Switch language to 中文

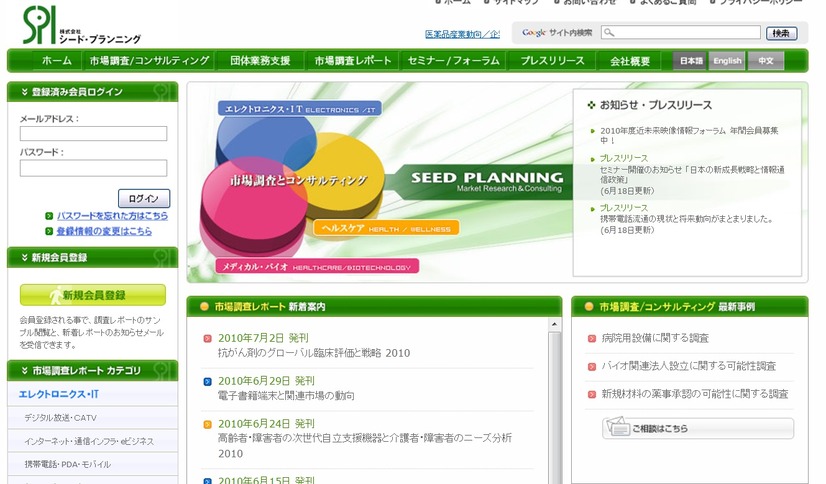pyautogui.click(x=766, y=61)
